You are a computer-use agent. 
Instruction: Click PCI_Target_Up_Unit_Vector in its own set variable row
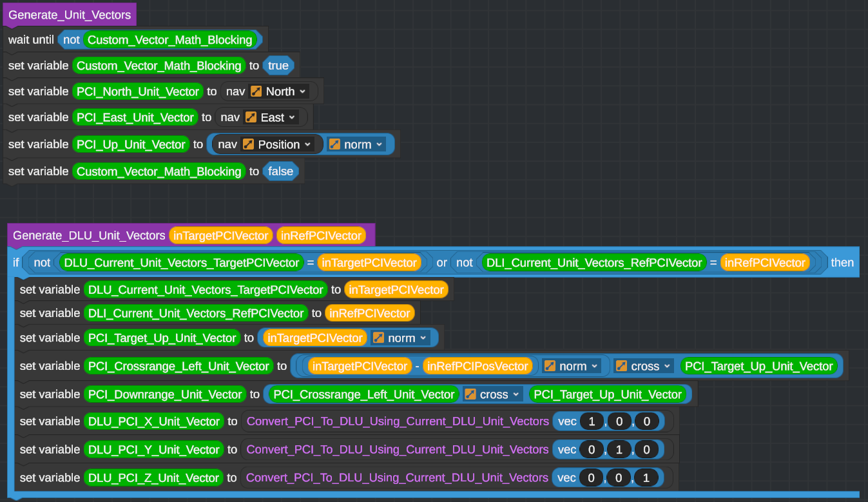(162, 338)
